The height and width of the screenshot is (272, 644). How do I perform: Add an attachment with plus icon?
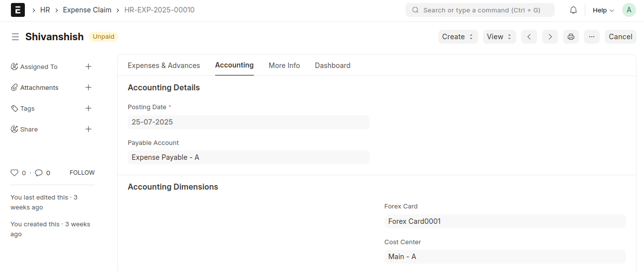(88, 87)
